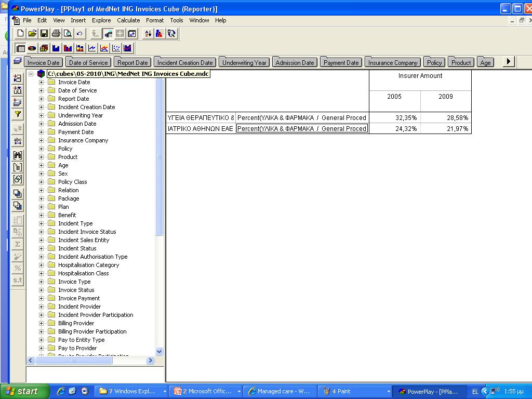Click the binoculars Find icon

point(18,155)
